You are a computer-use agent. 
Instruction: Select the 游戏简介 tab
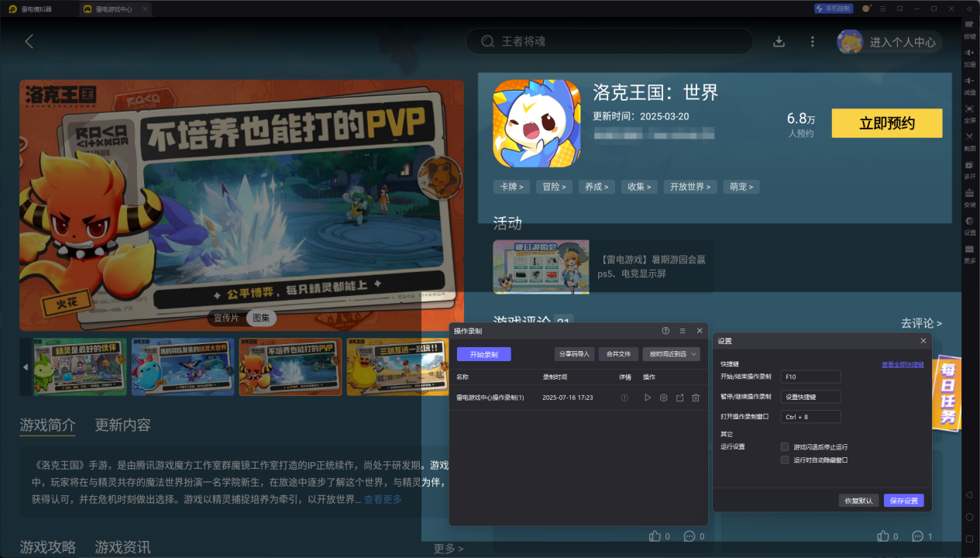[48, 425]
